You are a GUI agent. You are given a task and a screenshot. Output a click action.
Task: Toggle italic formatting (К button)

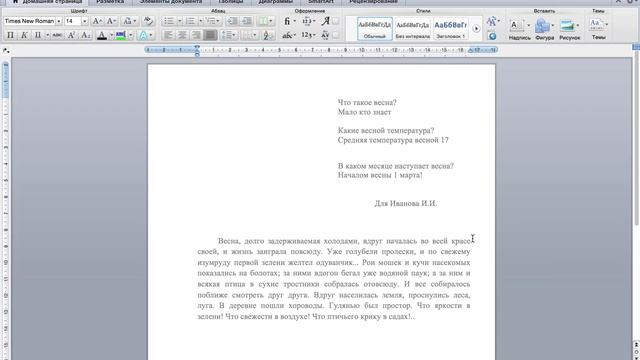pyautogui.click(x=24, y=35)
